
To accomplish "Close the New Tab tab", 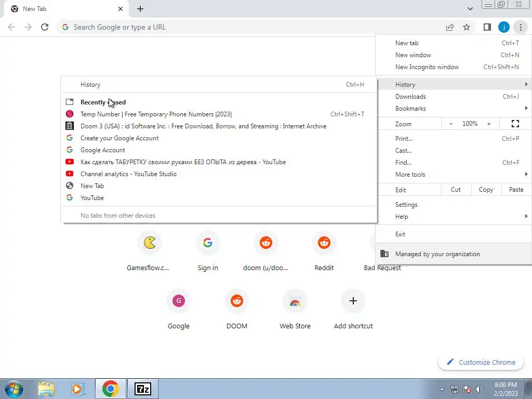I will [121, 9].
